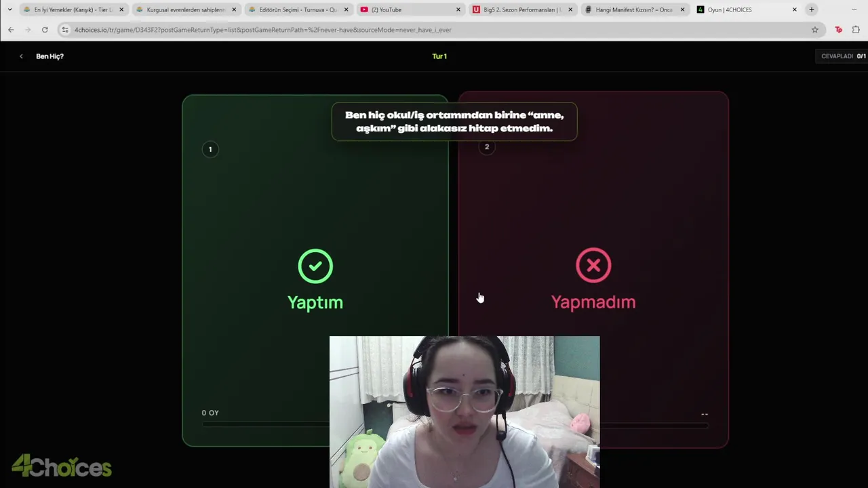Click the Tur 1 round label
The height and width of the screenshot is (488, 868).
tap(439, 56)
